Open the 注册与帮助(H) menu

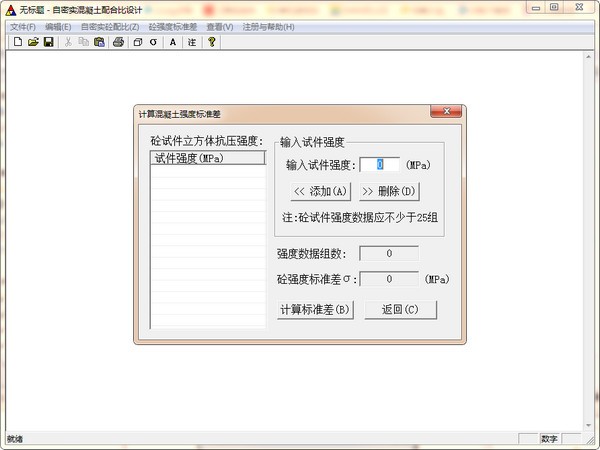(269, 27)
